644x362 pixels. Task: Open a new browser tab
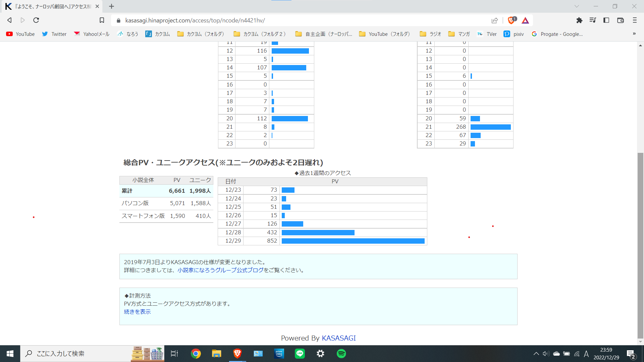click(112, 6)
